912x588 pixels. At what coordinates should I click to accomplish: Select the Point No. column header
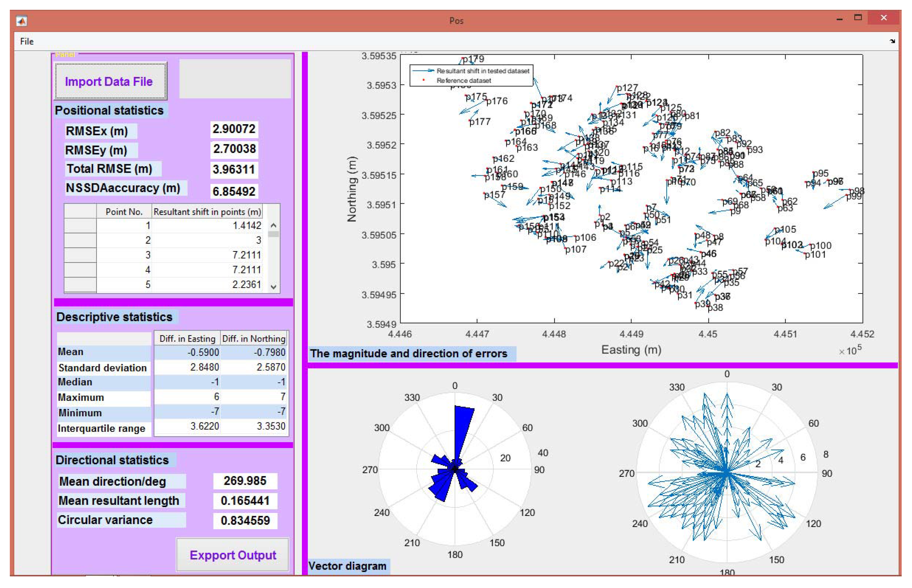tap(124, 212)
